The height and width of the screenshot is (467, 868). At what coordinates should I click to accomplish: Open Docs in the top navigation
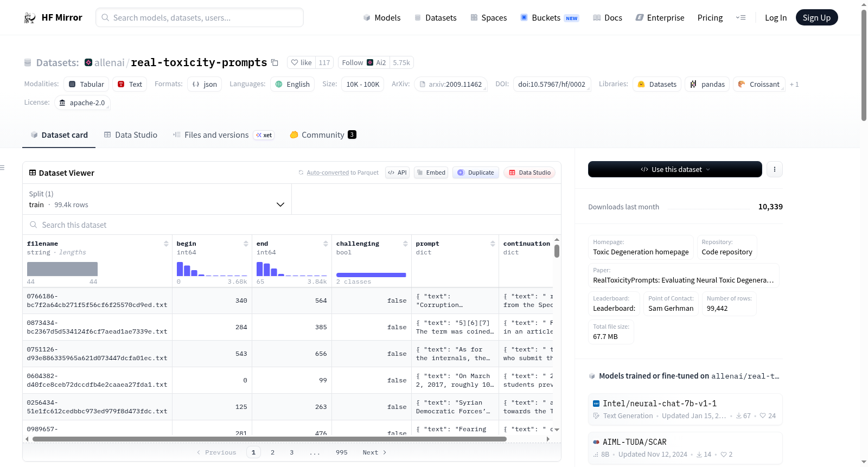point(608,17)
